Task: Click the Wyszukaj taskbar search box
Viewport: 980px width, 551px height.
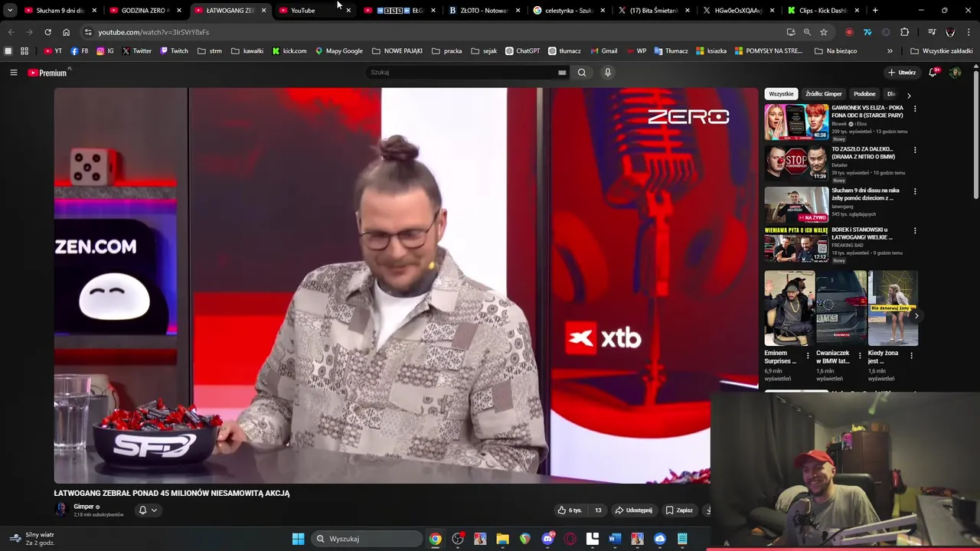Action: pos(367,539)
